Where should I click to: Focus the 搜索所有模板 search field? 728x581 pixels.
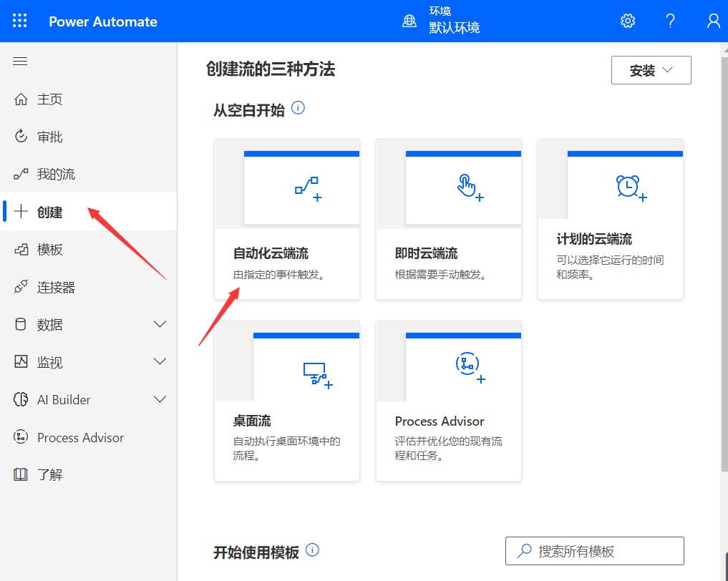coord(594,551)
